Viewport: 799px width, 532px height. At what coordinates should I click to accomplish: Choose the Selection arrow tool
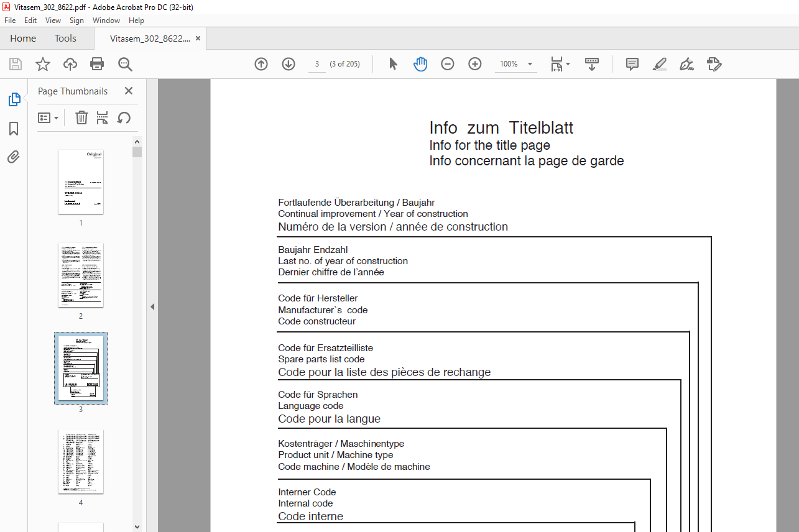393,64
